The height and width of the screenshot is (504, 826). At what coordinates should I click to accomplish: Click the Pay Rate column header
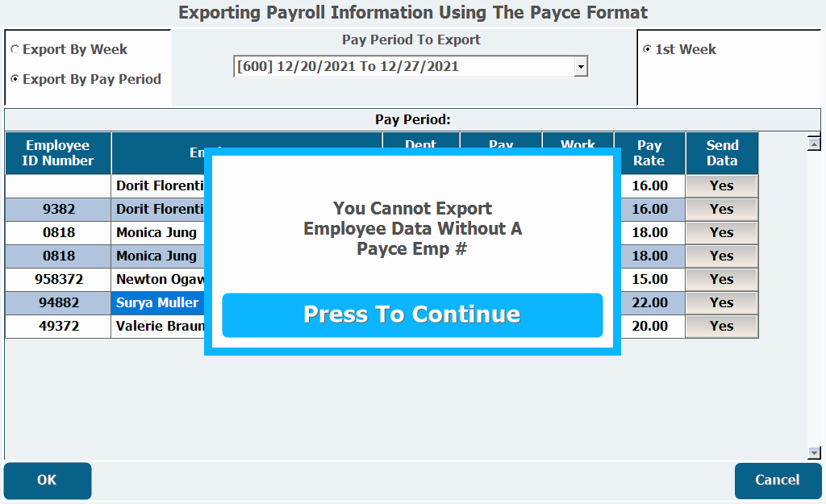[649, 153]
